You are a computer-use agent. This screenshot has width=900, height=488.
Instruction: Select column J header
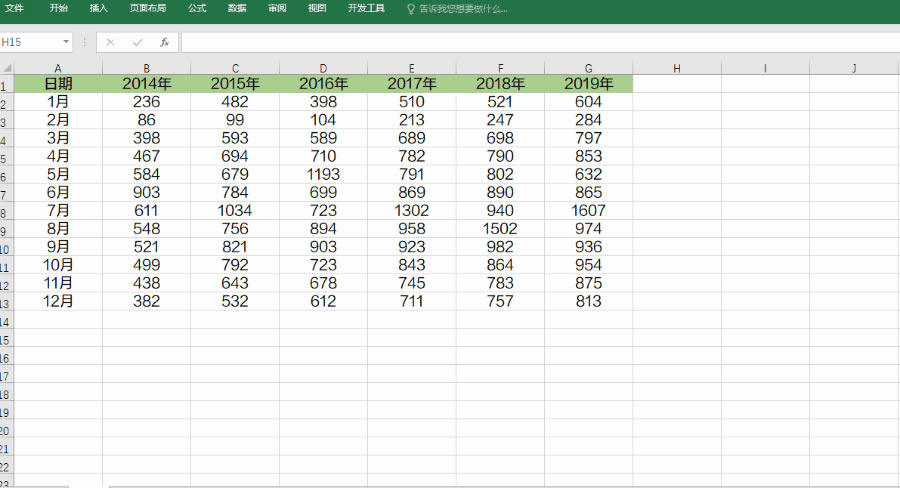tap(854, 68)
